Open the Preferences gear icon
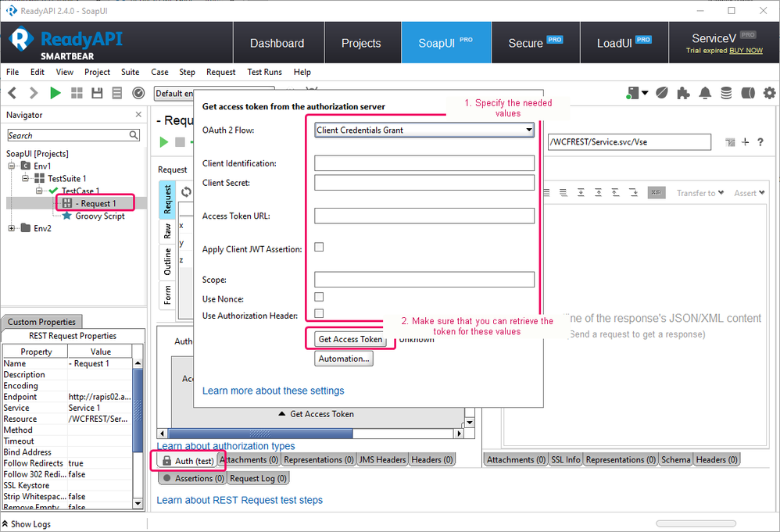Viewport: 780px width, 532px height. click(769, 93)
